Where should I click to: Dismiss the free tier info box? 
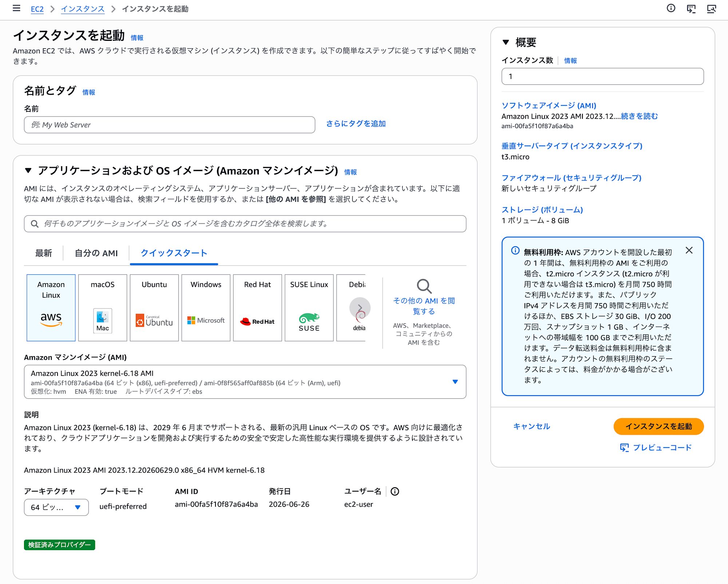pyautogui.click(x=689, y=250)
